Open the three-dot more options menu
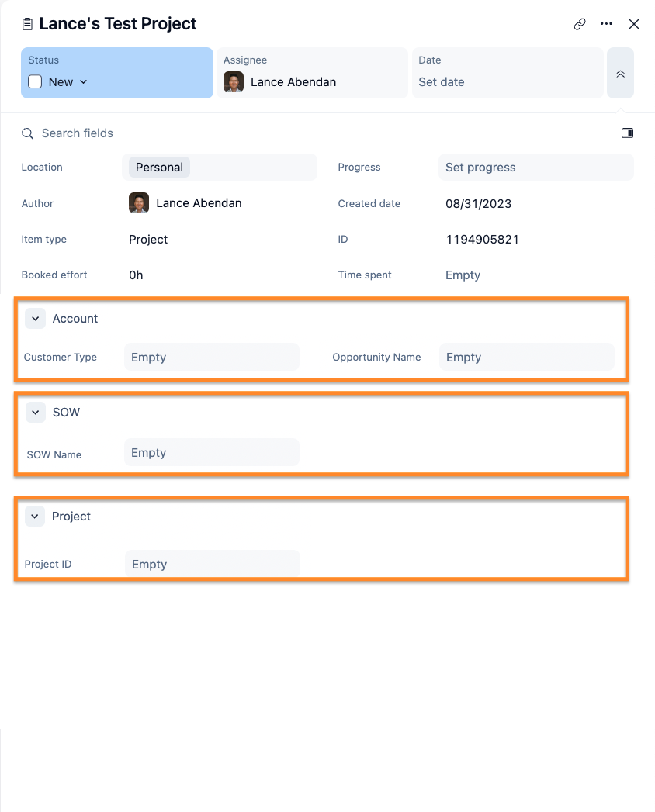The width and height of the screenshot is (655, 812). pyautogui.click(x=607, y=24)
